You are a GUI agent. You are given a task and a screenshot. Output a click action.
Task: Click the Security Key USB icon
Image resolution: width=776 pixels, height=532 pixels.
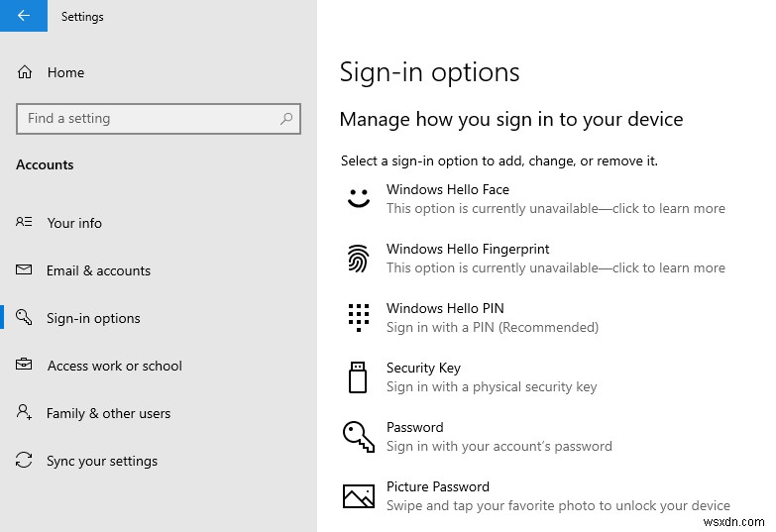(358, 377)
